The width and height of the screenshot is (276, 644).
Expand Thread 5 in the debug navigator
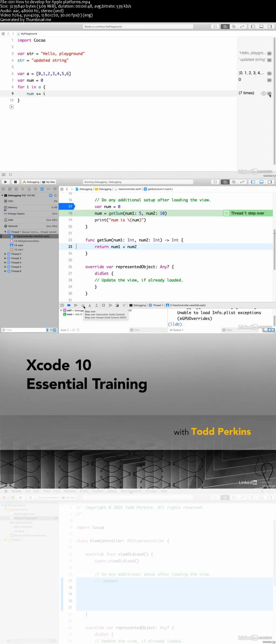pyautogui.click(x=5, y=267)
